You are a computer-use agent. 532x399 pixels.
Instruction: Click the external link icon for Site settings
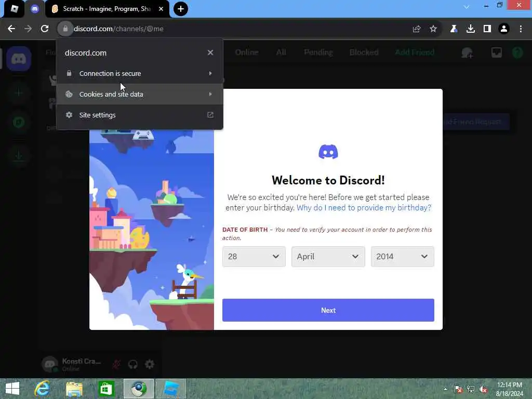210,115
